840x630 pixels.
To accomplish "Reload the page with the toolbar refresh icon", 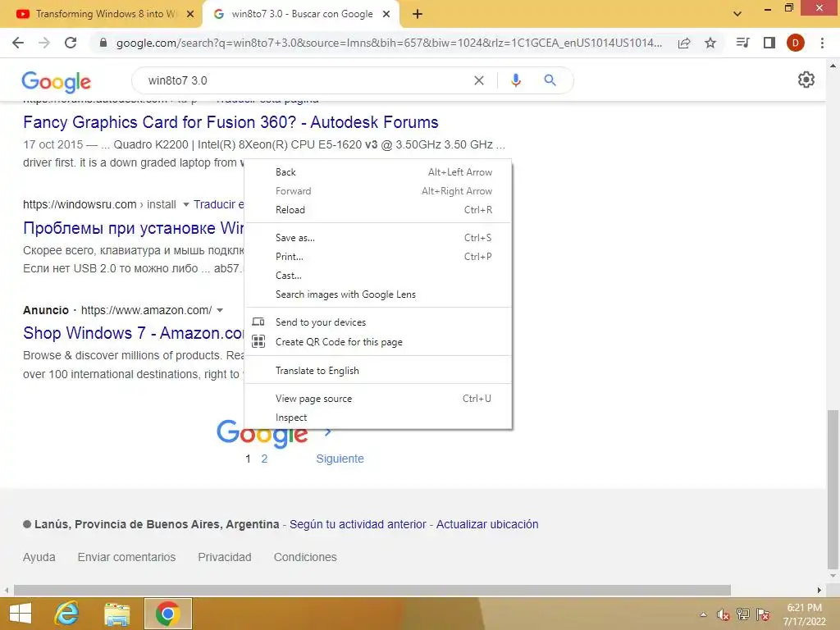I will tap(71, 43).
